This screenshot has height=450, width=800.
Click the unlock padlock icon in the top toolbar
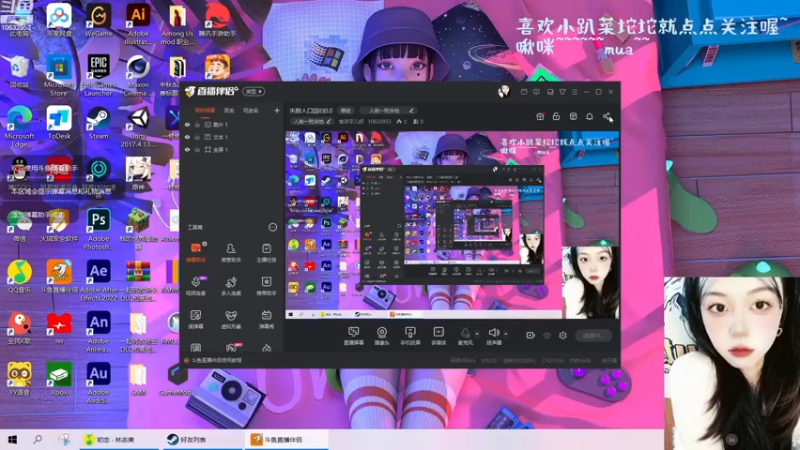point(556,116)
